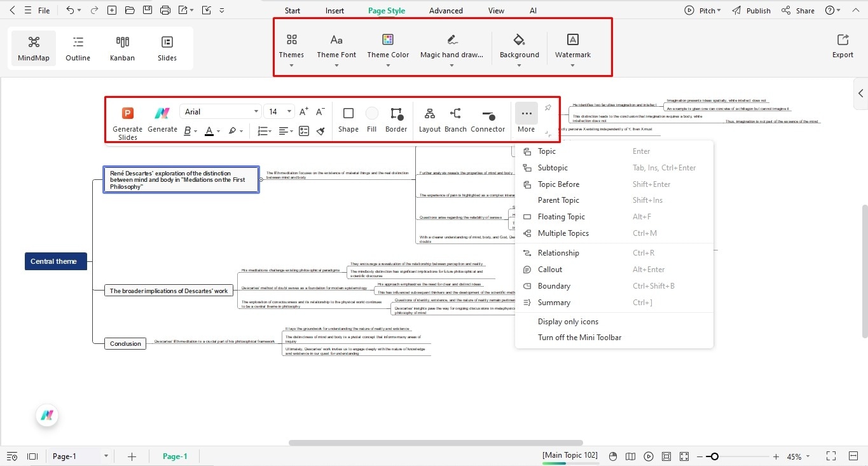Switch to the MindMap view
Viewport: 868px width, 466px height.
tap(34, 48)
